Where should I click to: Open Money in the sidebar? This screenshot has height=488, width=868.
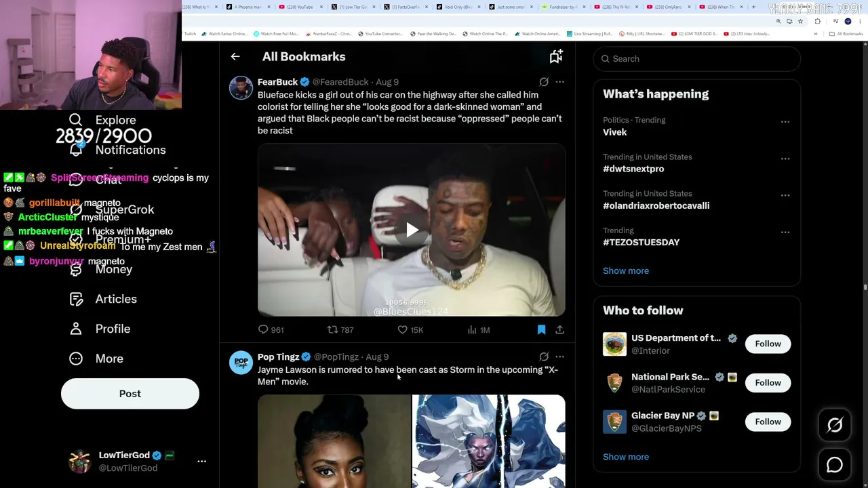(x=100, y=269)
